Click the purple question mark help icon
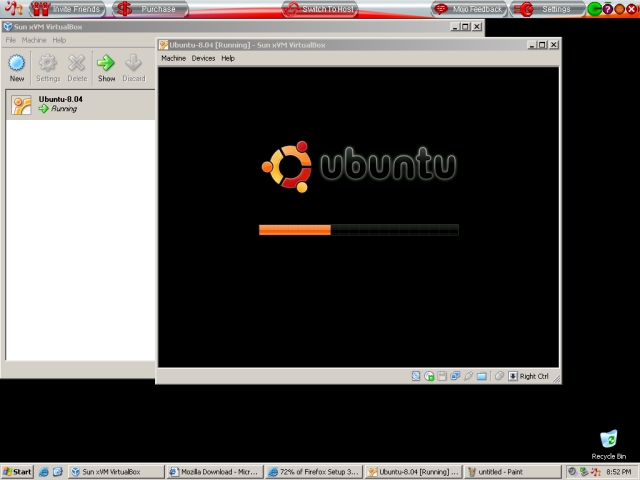The image size is (640, 480). 607,9
